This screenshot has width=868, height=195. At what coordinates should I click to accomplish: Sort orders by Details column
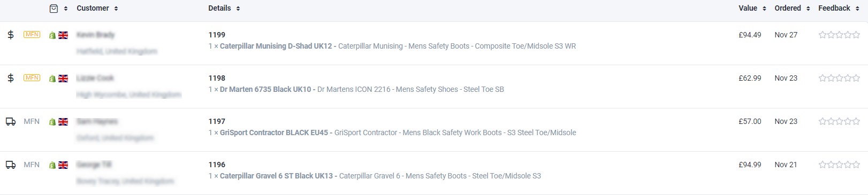coord(224,8)
